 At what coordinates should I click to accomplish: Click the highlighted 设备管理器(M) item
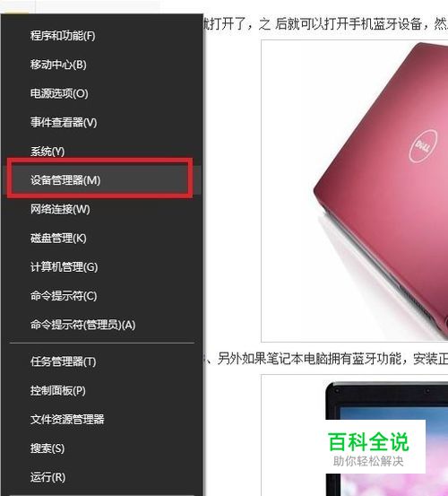101,180
